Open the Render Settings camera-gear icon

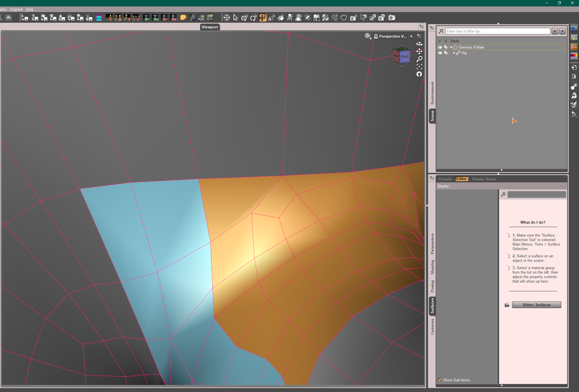click(x=381, y=17)
